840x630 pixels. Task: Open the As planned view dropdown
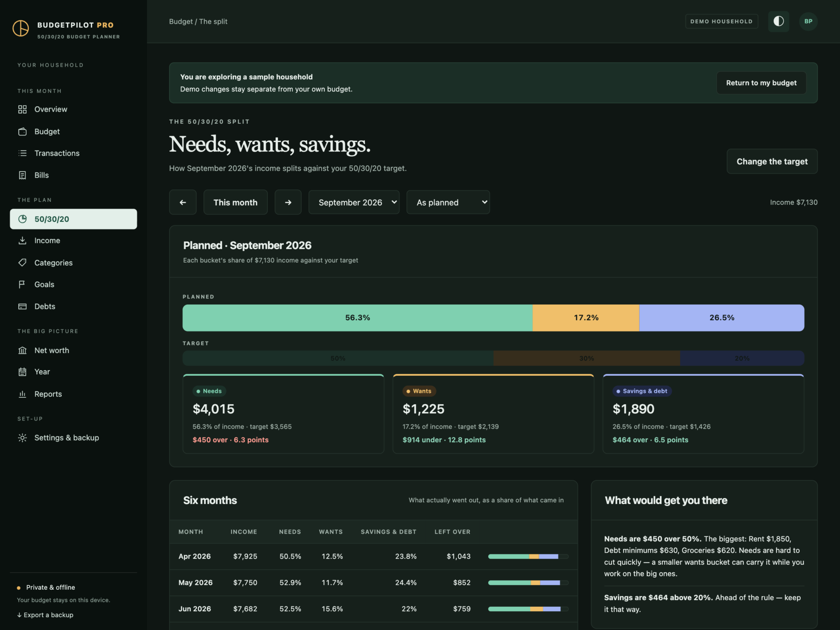coord(448,202)
